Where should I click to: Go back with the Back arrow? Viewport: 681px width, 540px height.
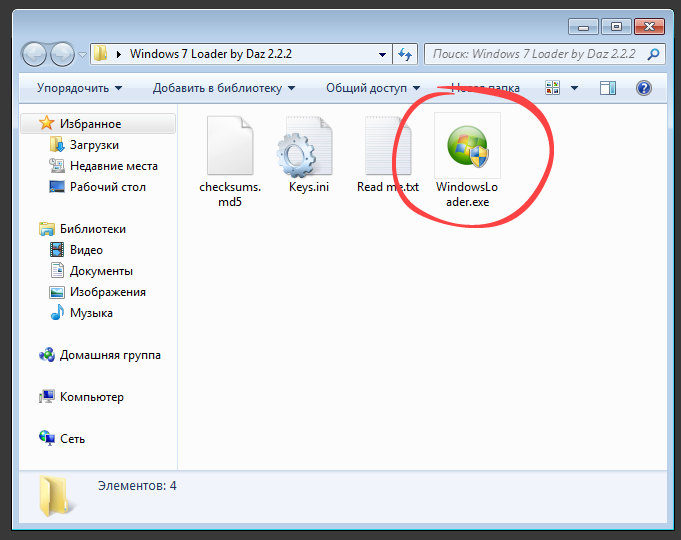[35, 54]
